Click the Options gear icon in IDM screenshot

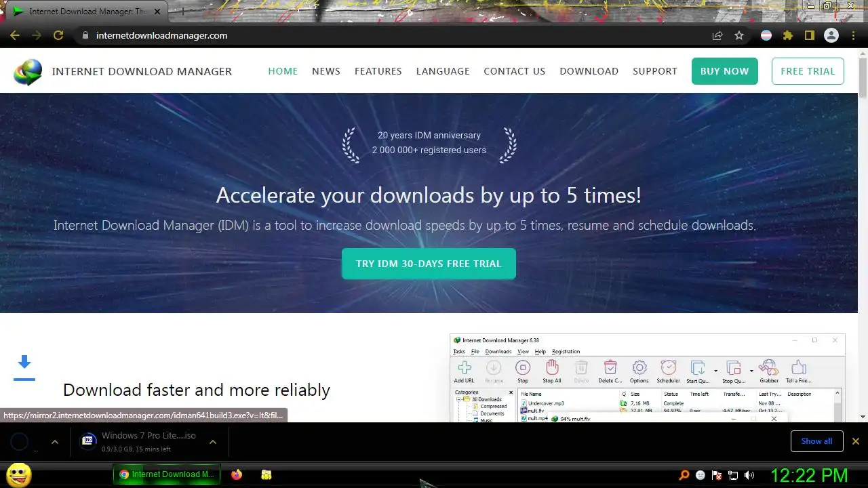(639, 367)
